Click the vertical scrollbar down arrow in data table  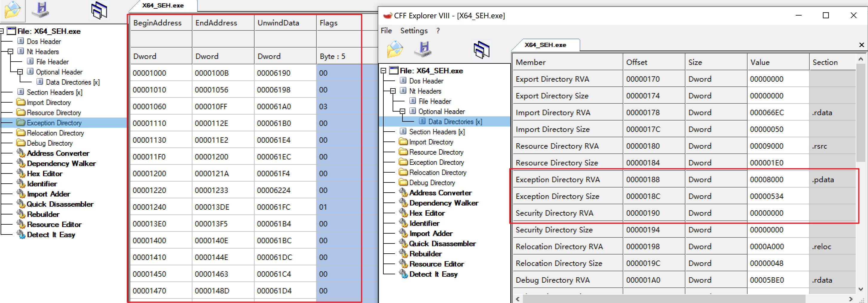click(x=861, y=289)
